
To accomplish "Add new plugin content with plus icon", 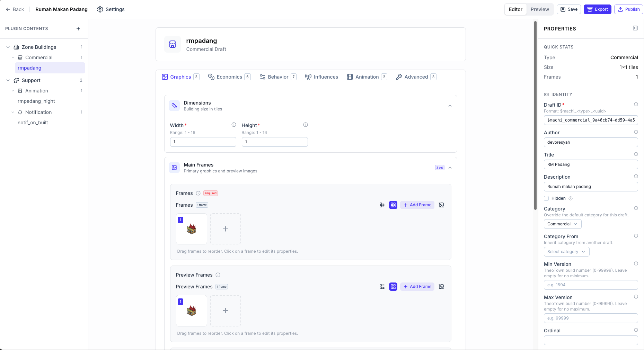I will pos(78,29).
